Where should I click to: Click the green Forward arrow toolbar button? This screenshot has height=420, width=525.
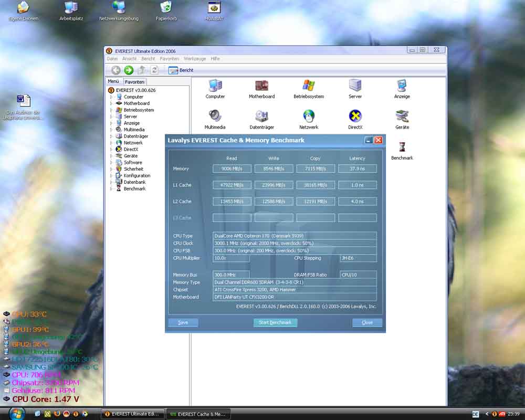(129, 70)
